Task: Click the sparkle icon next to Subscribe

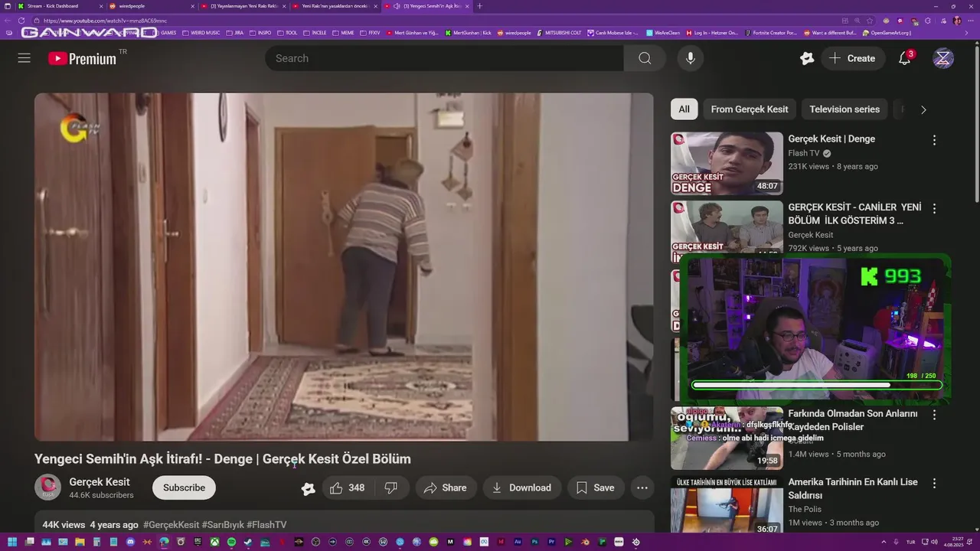Action: 308,488
